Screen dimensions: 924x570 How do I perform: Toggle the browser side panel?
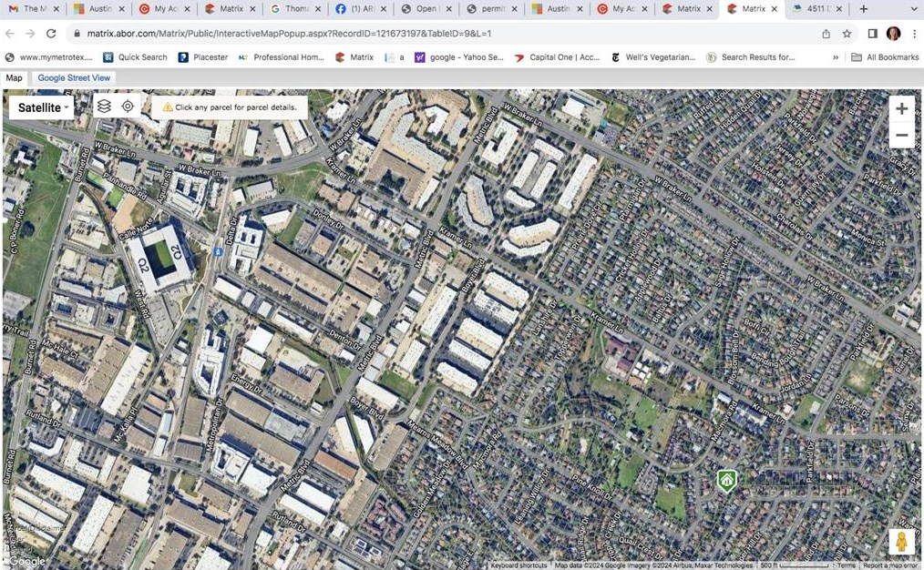pos(872,34)
